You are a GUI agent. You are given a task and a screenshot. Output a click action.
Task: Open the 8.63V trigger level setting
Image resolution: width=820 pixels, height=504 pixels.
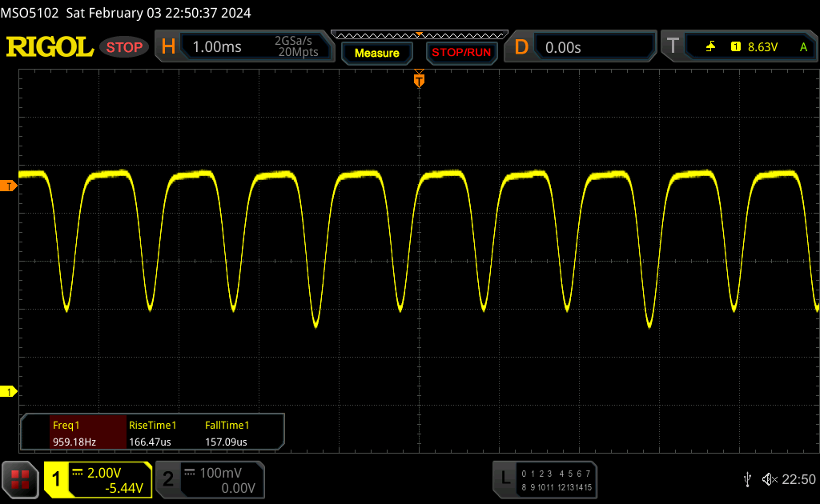coord(762,47)
